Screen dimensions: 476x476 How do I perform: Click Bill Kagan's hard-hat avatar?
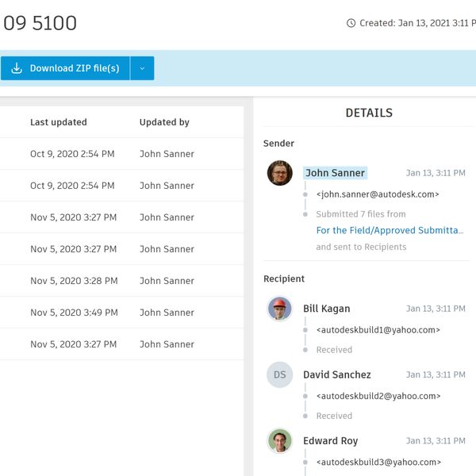[280, 309]
